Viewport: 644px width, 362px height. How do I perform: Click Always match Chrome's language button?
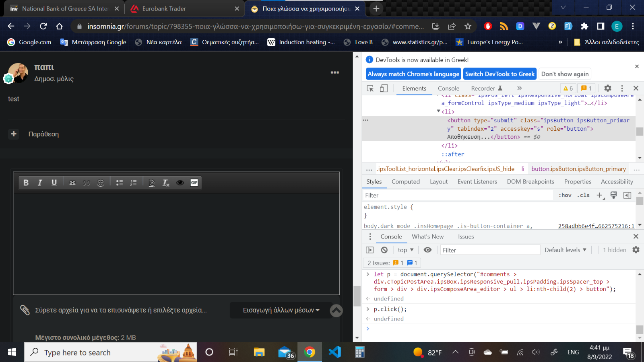(413, 74)
